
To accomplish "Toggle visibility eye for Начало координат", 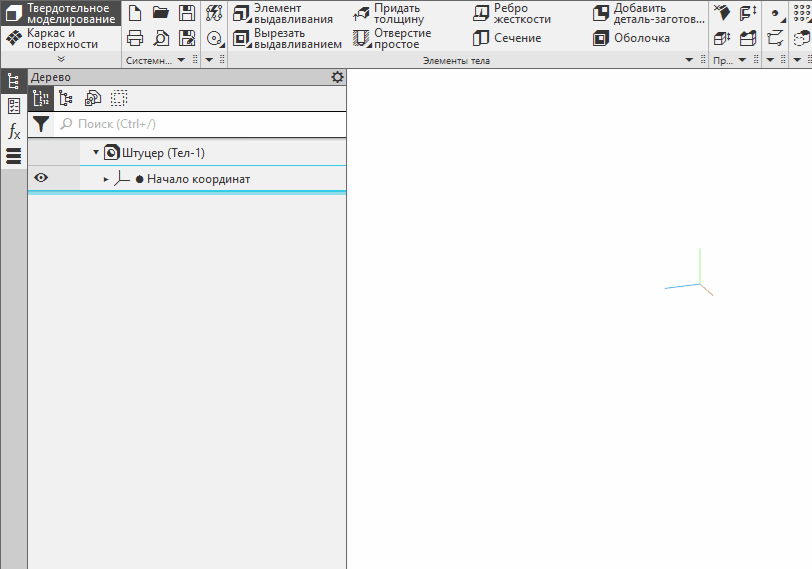I will [x=41, y=178].
